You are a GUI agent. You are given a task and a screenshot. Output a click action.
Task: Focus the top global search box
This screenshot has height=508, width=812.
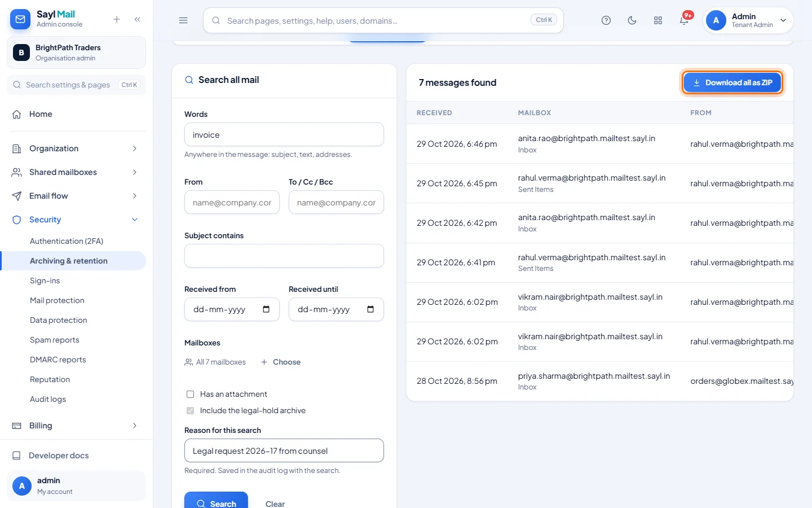(x=383, y=20)
